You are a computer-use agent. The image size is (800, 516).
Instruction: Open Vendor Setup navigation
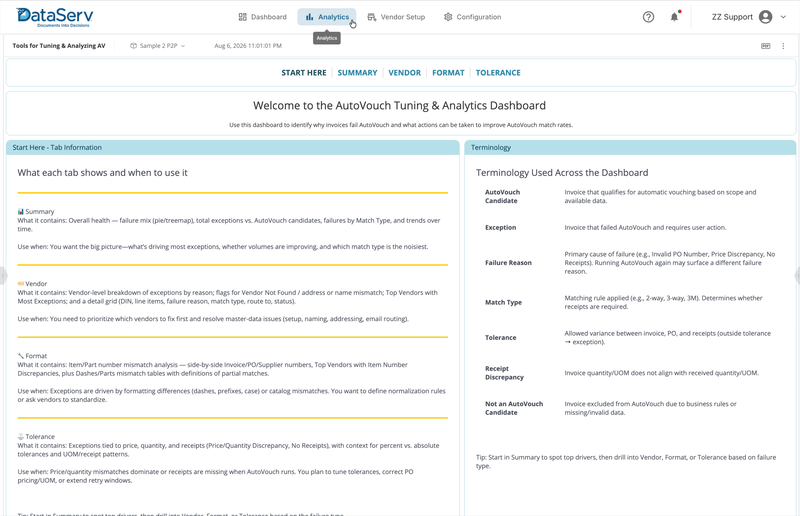396,17
